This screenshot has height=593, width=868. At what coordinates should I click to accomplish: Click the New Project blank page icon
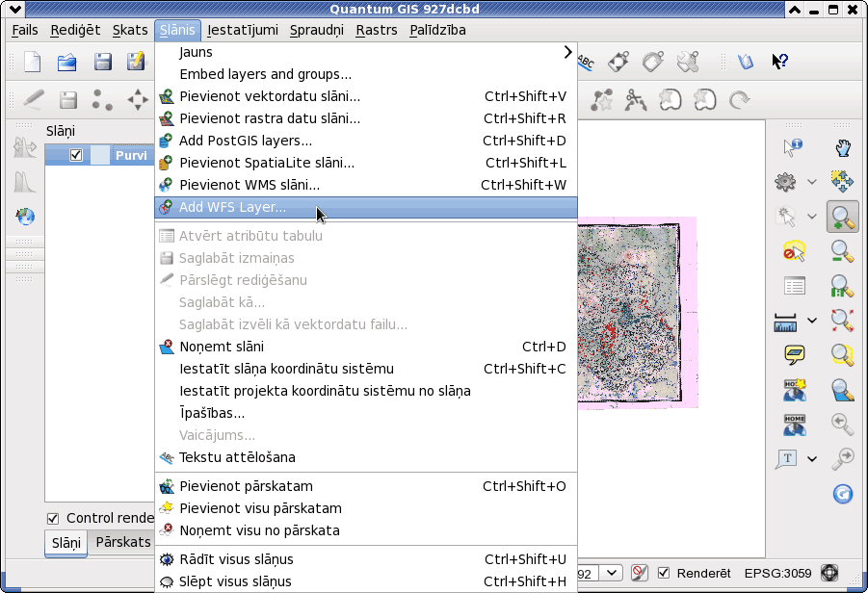pos(32,62)
